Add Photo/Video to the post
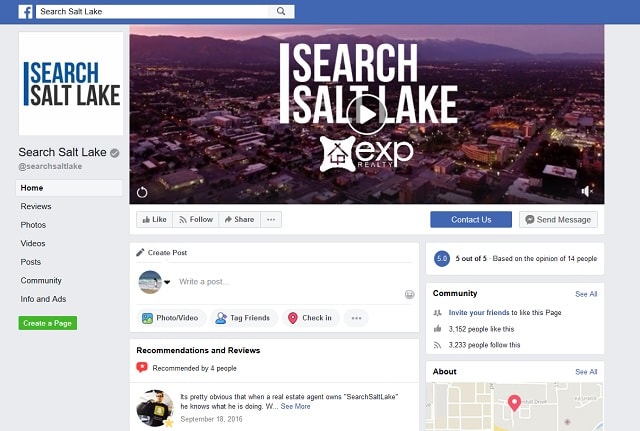This screenshot has height=431, width=640. (171, 318)
